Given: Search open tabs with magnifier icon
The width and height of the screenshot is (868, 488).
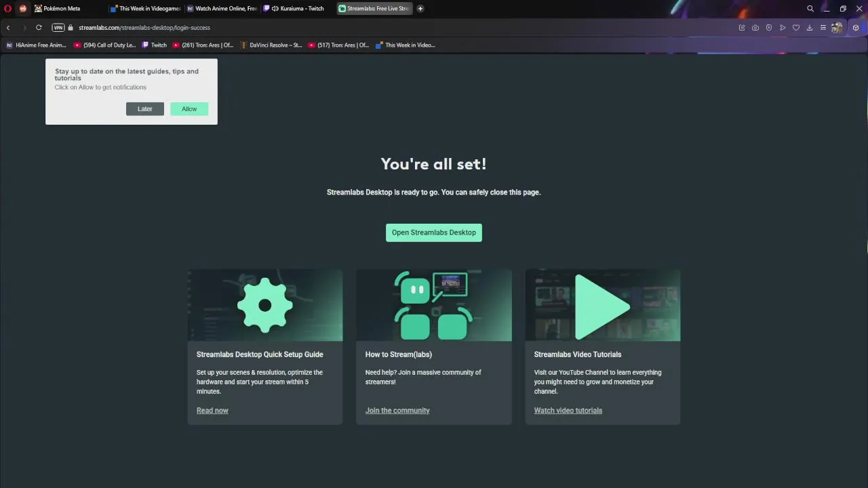Looking at the screenshot, I should 810,9.
